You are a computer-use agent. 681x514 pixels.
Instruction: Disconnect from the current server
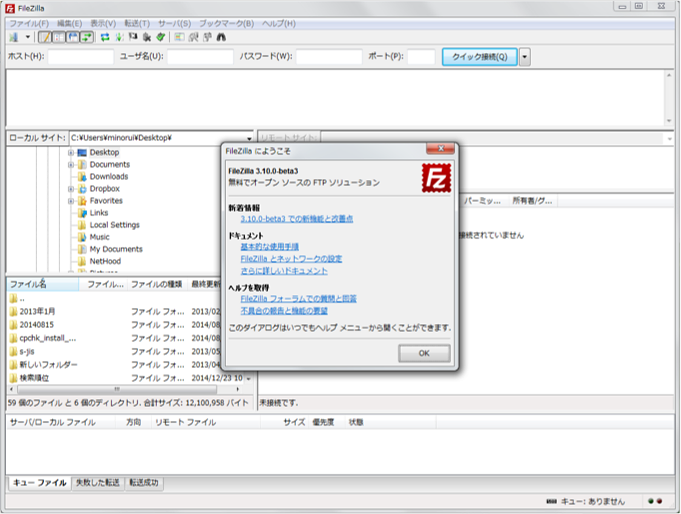147,37
